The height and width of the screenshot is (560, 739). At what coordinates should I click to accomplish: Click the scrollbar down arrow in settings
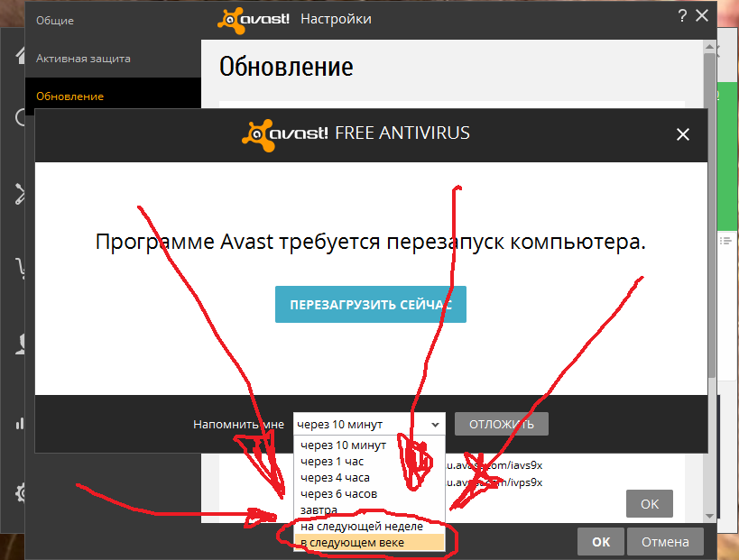pos(711,515)
